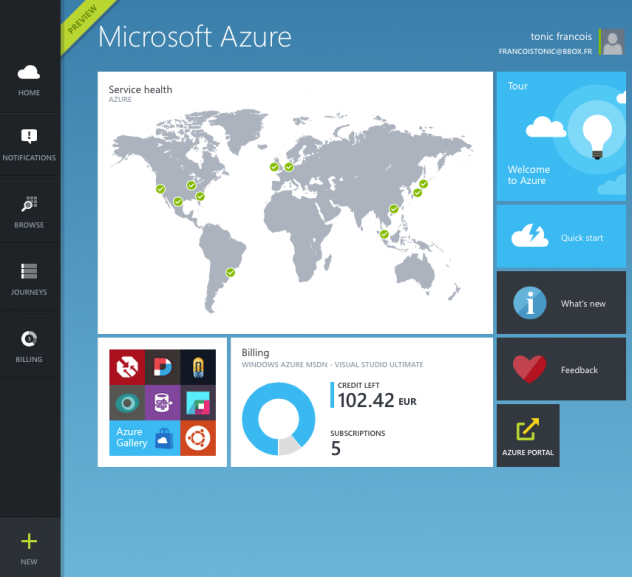Open the Home cloud icon in sidebar
Image resolution: width=632 pixels, height=577 pixels.
(29, 73)
